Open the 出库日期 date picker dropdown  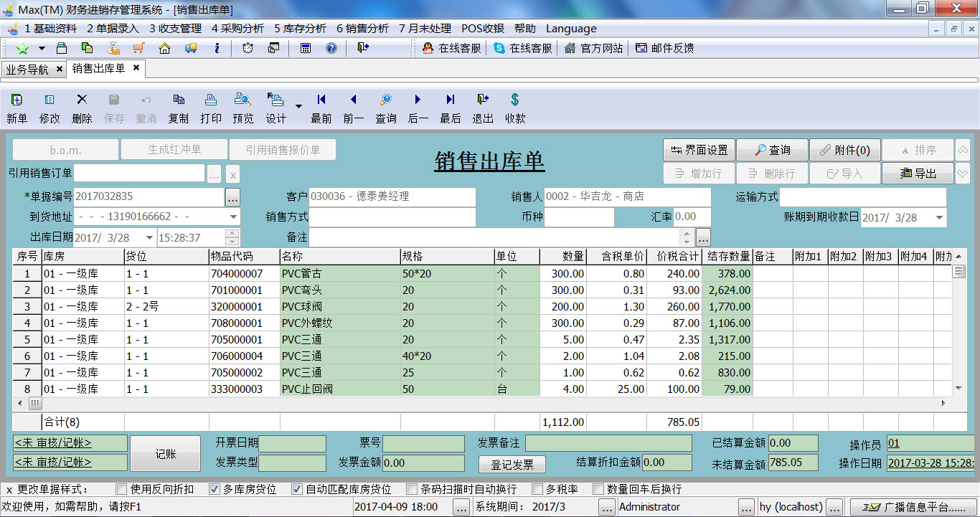coord(149,238)
